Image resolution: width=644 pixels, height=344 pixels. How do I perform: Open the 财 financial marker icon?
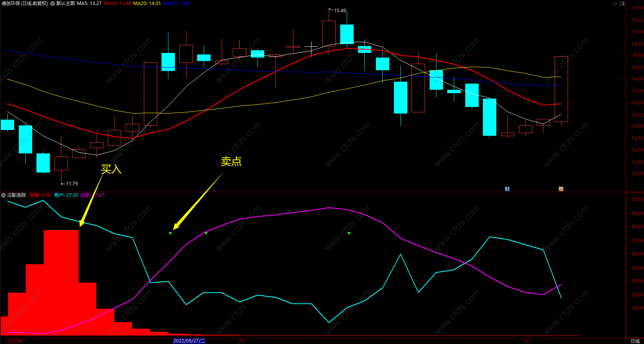coord(507,189)
